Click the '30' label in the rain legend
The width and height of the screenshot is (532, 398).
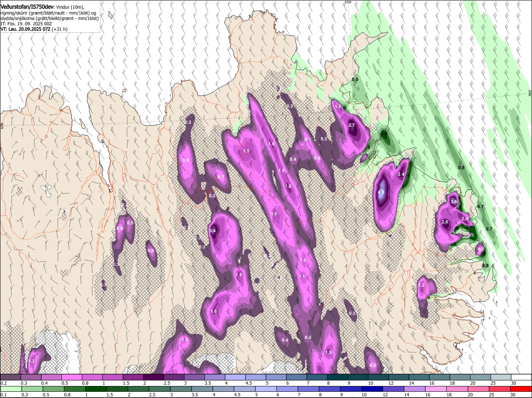click(x=513, y=395)
